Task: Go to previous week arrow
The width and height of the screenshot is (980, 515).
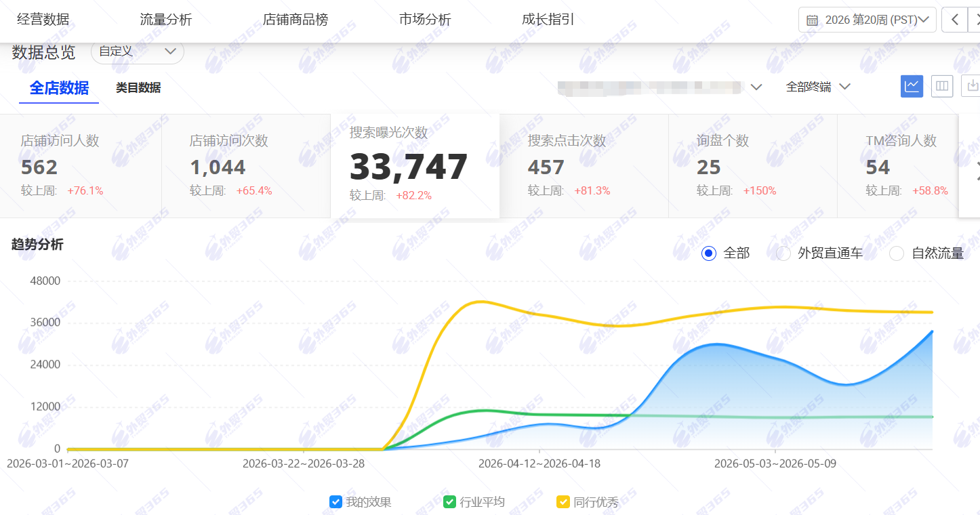Action: (x=955, y=20)
